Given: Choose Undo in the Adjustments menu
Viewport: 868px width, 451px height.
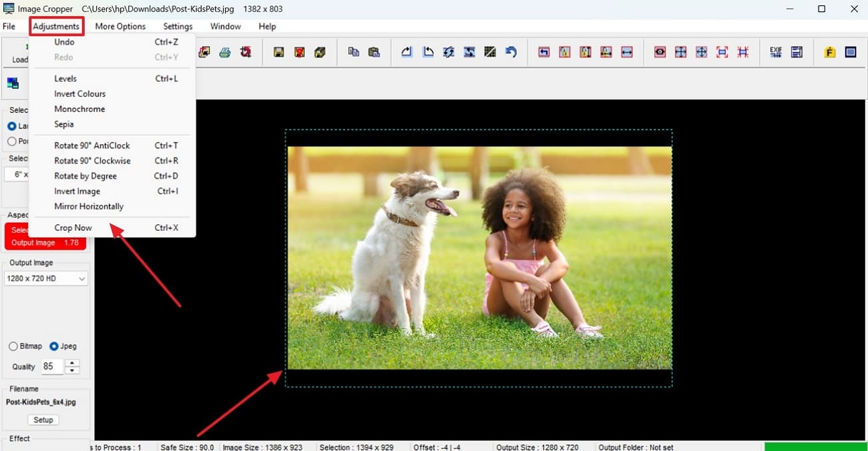Looking at the screenshot, I should click(x=112, y=42).
